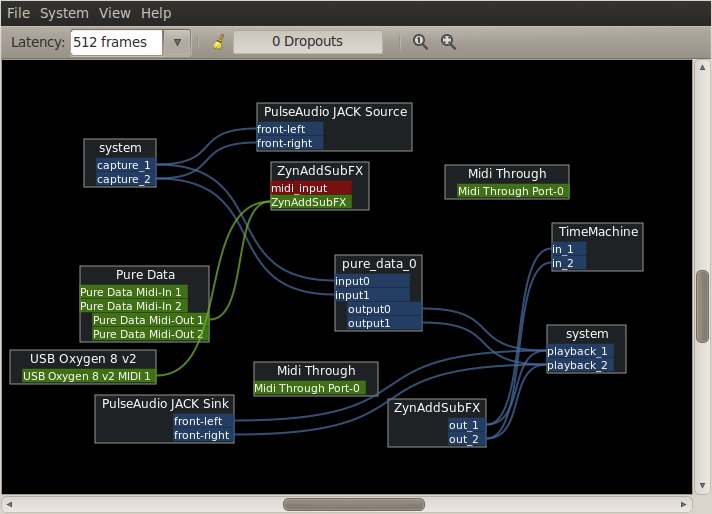Select Midi Through Port-0 in upper right module

coord(513,191)
